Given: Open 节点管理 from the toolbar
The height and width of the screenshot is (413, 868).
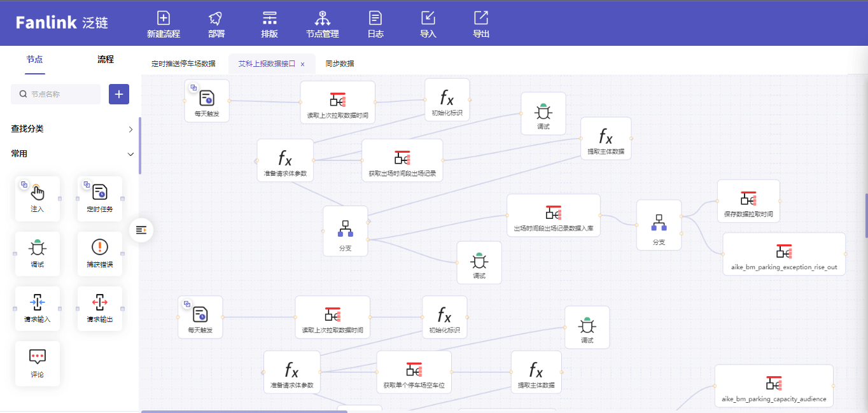Looking at the screenshot, I should click(x=322, y=19).
